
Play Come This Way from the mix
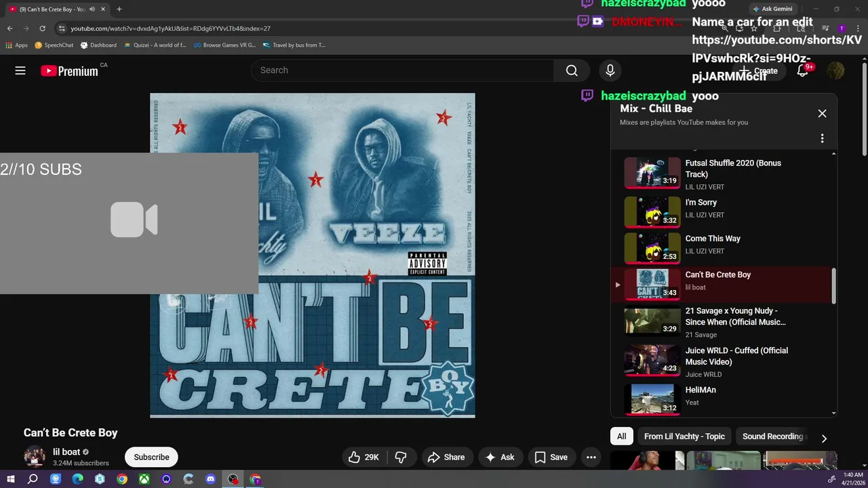pyautogui.click(x=723, y=247)
